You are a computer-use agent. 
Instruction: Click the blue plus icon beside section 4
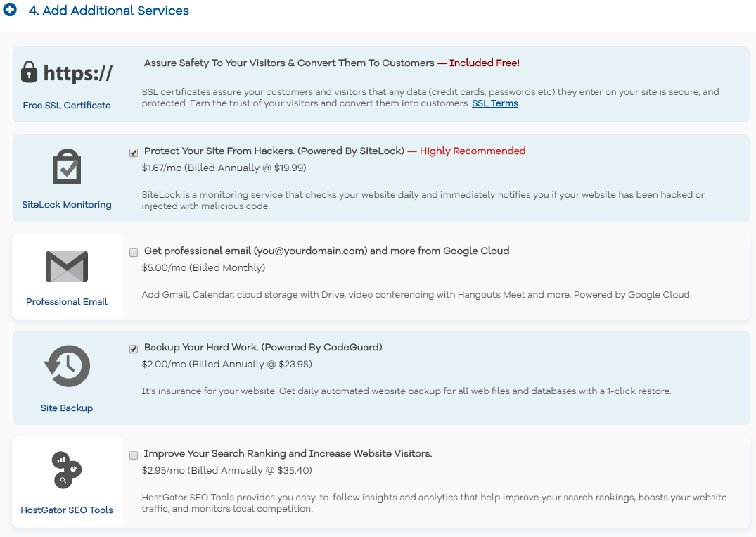click(10, 9)
